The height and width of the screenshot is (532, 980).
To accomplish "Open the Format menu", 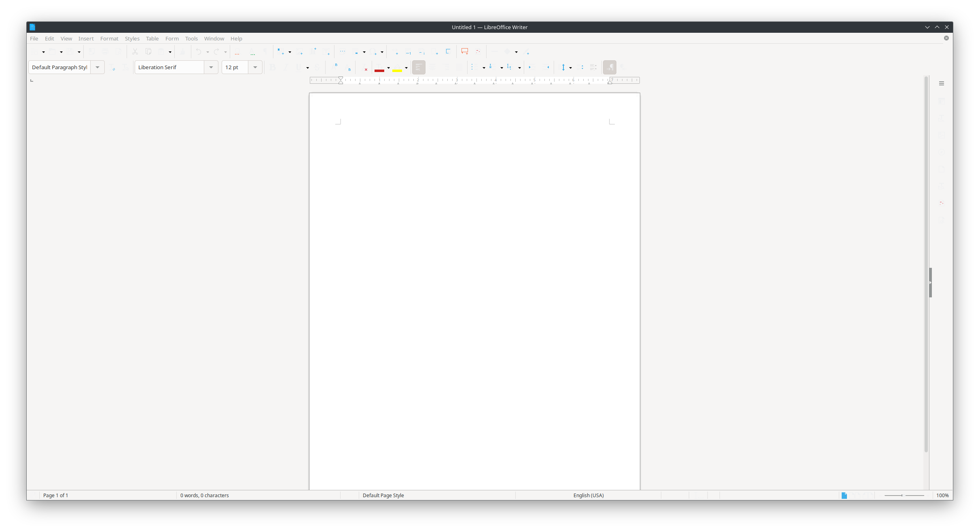I will [x=109, y=38].
